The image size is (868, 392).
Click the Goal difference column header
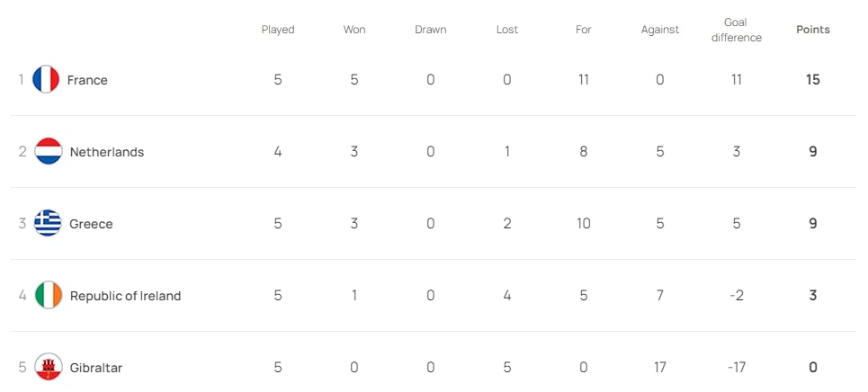(x=736, y=30)
